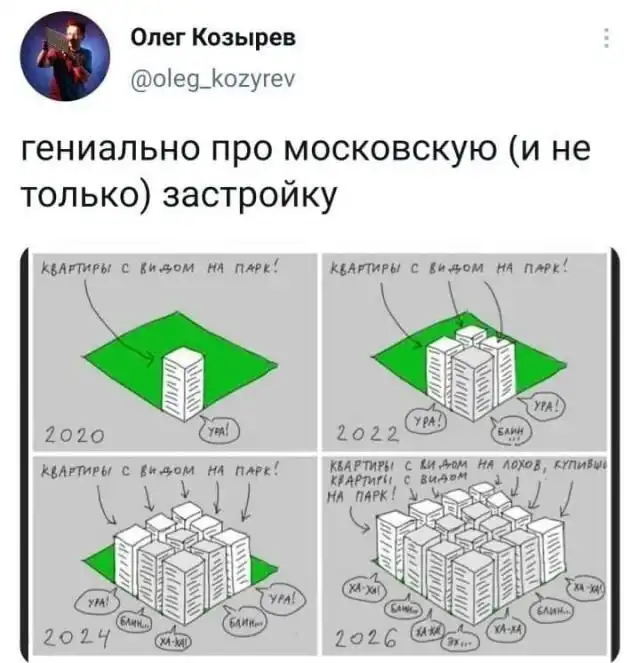Click the year label 2020
640x663 pixels.
pos(74,435)
